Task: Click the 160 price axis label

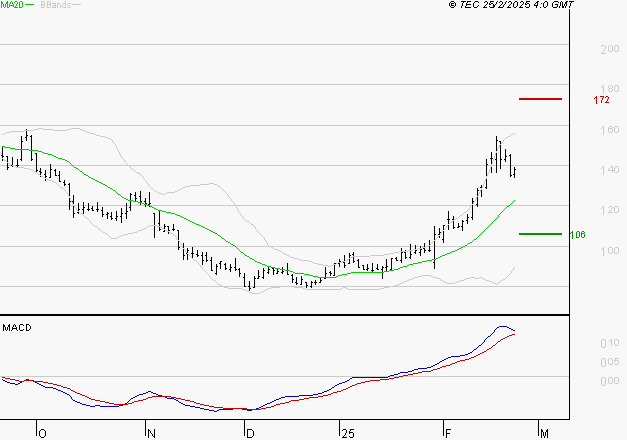Action: (610, 130)
